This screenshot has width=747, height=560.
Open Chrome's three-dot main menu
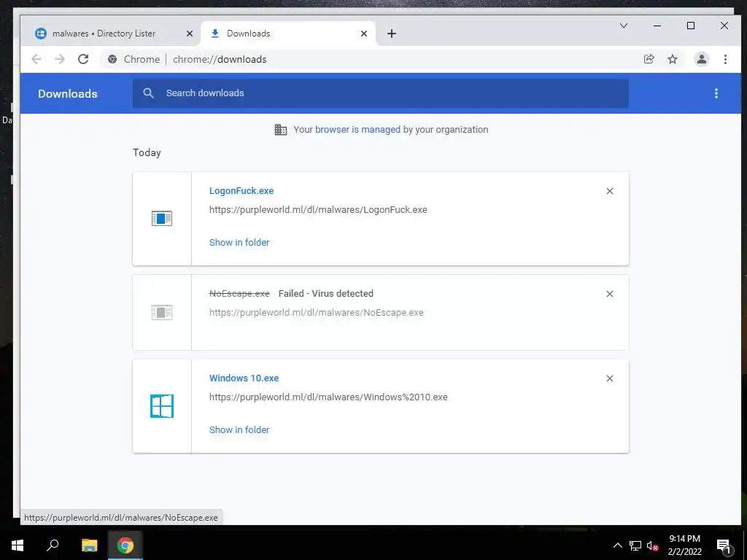click(725, 59)
